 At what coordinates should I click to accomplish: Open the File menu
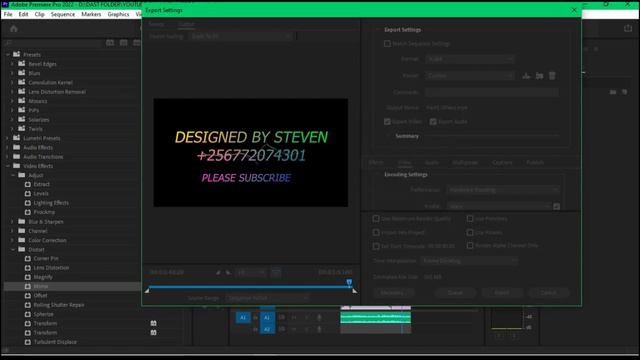point(8,14)
